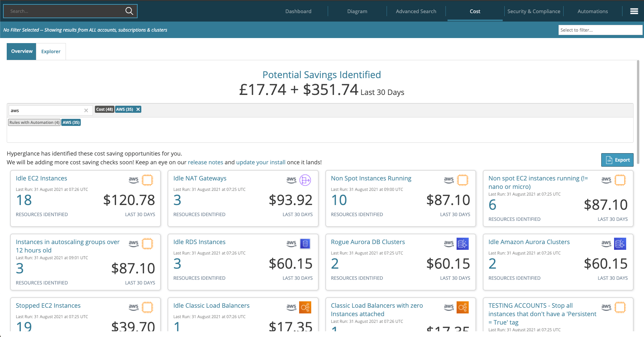
Task: Select the Cost menu item
Action: pos(475,11)
